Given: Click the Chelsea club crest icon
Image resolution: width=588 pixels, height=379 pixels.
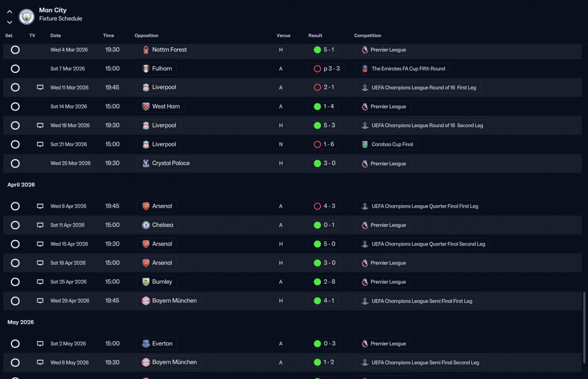Looking at the screenshot, I should point(146,225).
